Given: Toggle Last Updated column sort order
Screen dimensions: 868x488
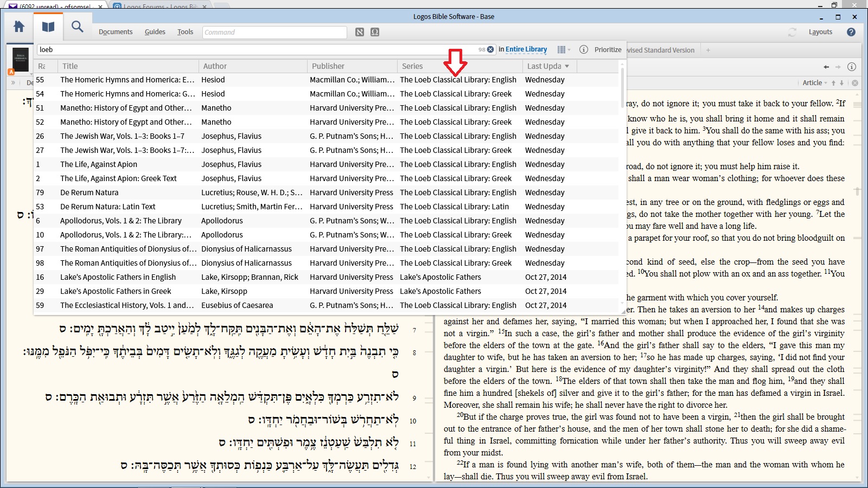Looking at the screenshot, I should click(x=550, y=66).
